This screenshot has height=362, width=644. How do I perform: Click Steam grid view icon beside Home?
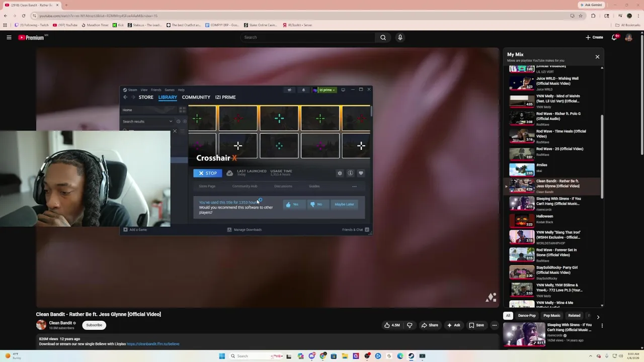182,110
